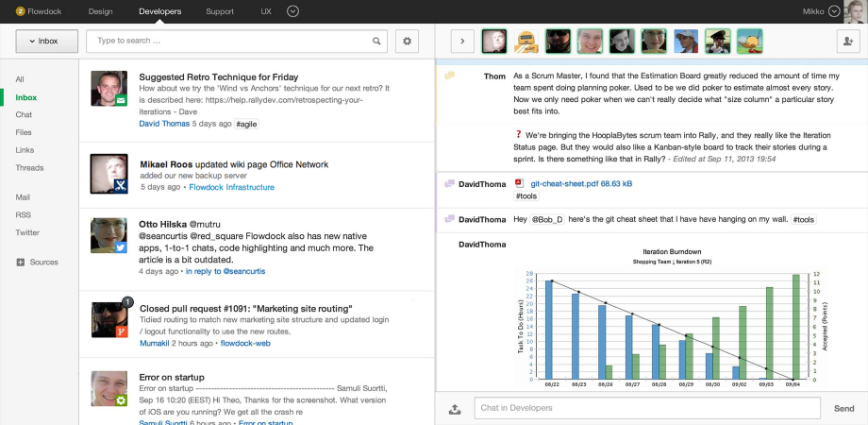Click the Otto Hilska tweet author name
Image resolution: width=868 pixels, height=425 pixels.
[x=163, y=225]
